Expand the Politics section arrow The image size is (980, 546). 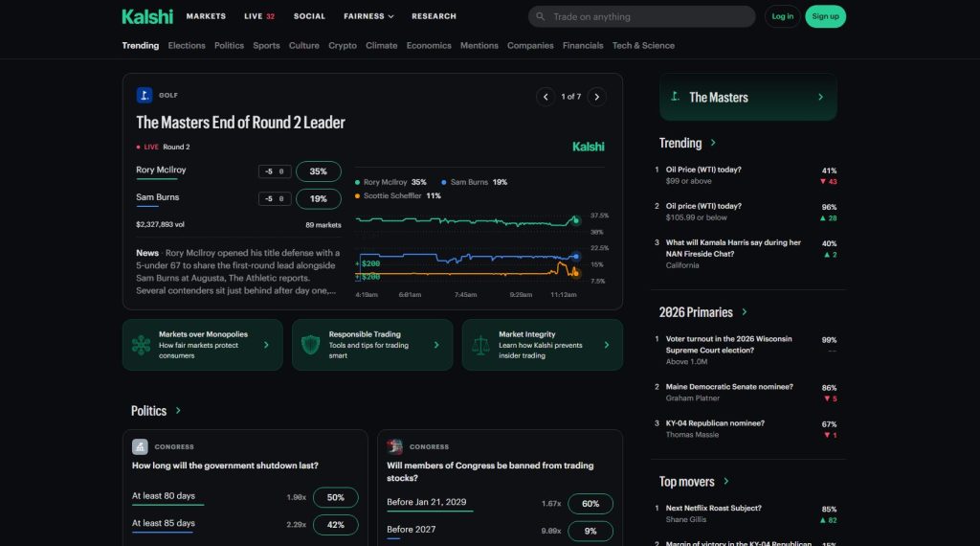pyautogui.click(x=178, y=410)
